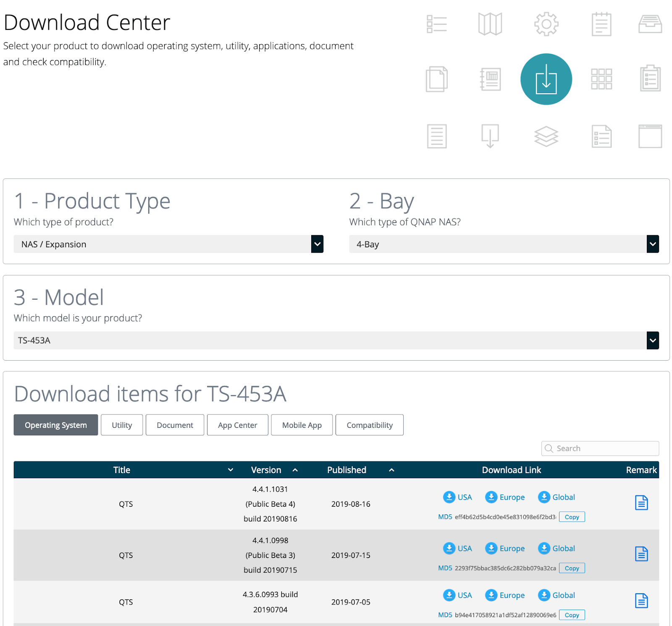Click version text build 20190816

click(270, 519)
